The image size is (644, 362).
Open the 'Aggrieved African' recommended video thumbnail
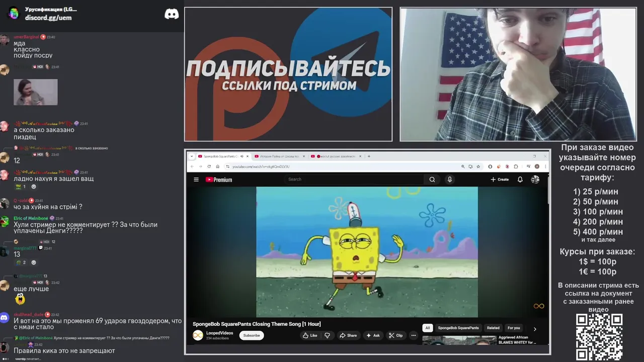pos(459,340)
